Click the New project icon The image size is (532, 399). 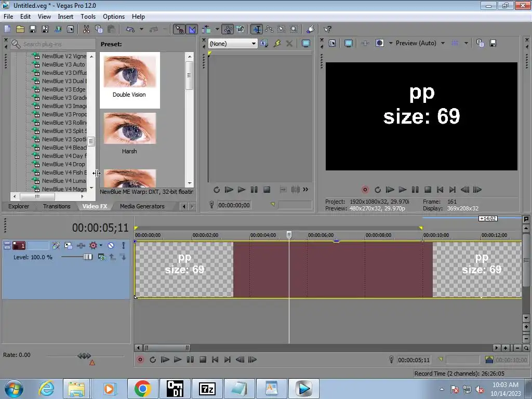7,29
